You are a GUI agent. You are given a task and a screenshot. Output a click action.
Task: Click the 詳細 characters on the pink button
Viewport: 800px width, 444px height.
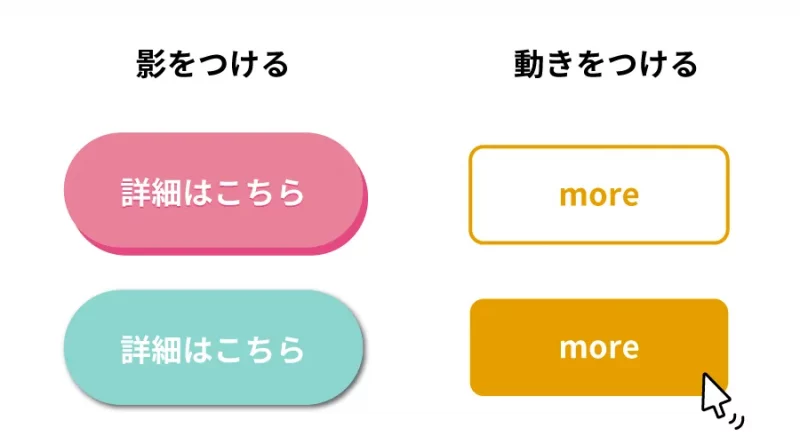click(x=153, y=191)
